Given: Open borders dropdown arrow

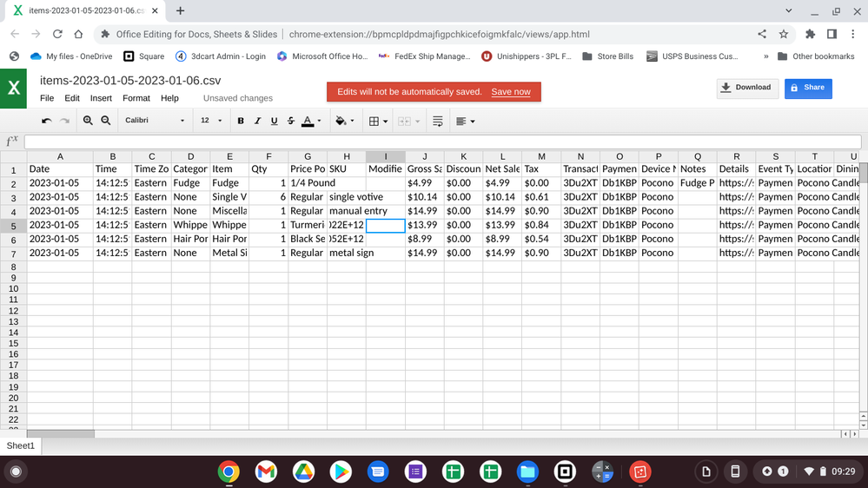Looking at the screenshot, I should coord(385,122).
